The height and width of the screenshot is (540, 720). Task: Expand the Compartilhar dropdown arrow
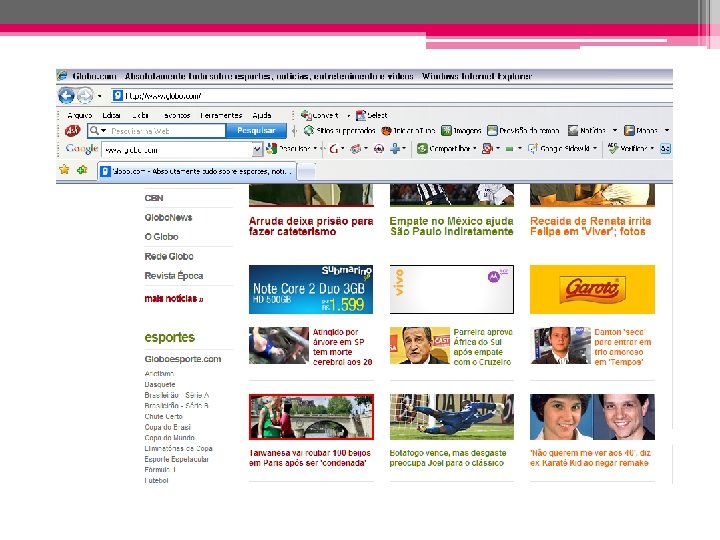click(474, 148)
